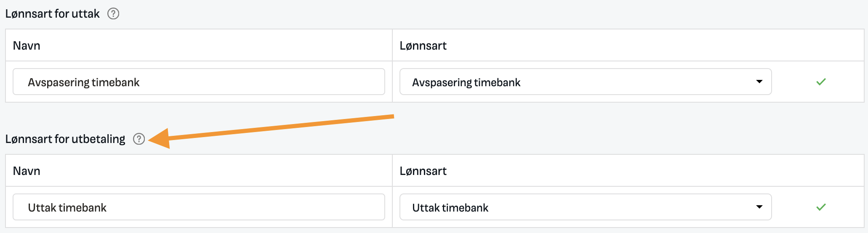Select Navn column header in utbetaling table
This screenshot has width=868, height=233.
[27, 171]
